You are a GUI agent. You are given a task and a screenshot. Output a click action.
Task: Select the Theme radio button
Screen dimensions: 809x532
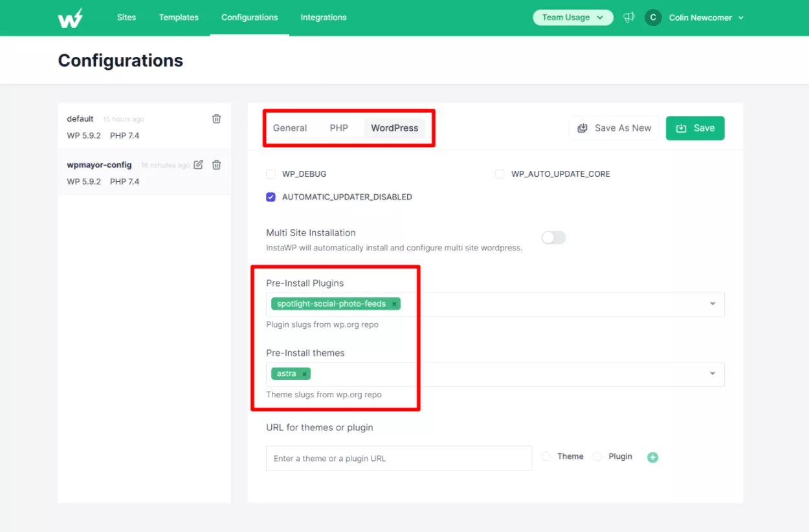tap(546, 456)
